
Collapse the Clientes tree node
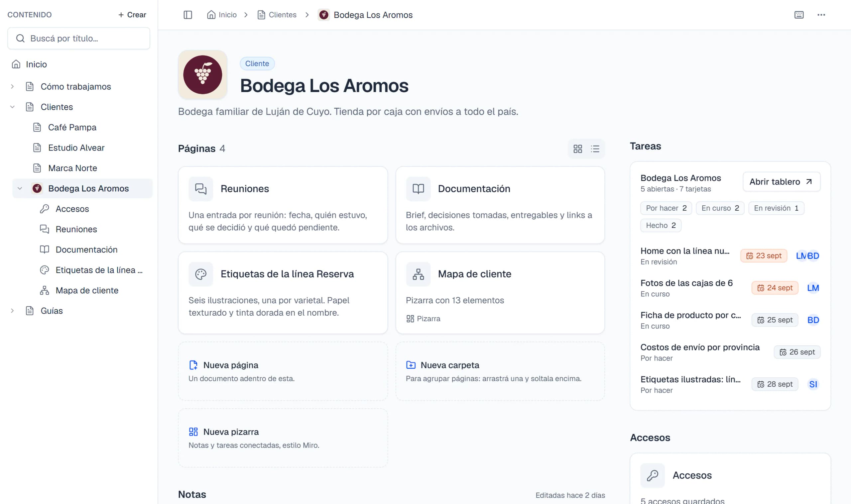coord(12,107)
